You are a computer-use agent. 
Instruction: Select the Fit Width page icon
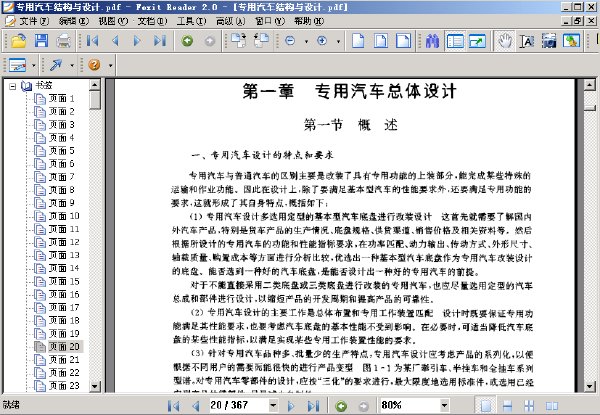[x=403, y=41]
